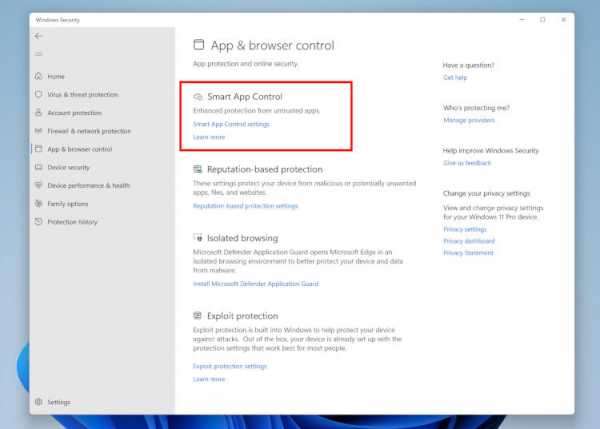Click the App & browser control page title
Screen dimensions: 600x429
pos(273,45)
